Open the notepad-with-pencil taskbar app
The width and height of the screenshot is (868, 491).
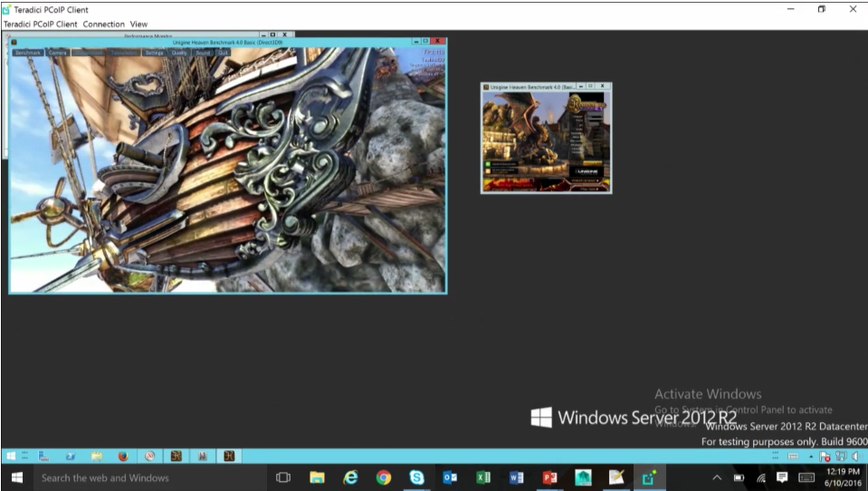[616, 477]
